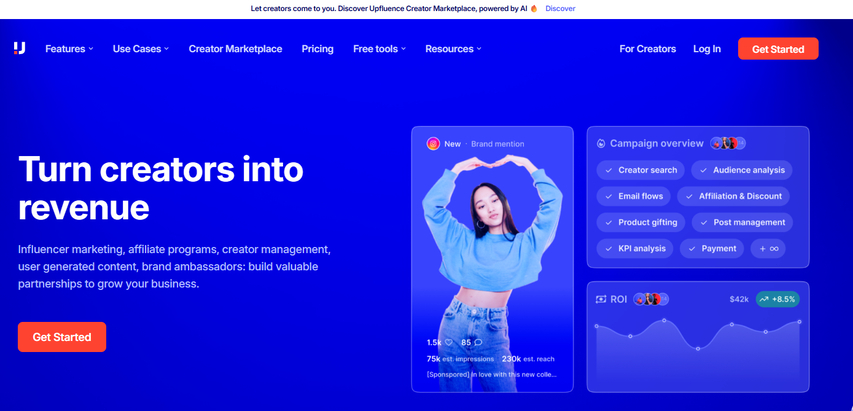Click the avatar group beside ROI
853x411 pixels.
(651, 299)
